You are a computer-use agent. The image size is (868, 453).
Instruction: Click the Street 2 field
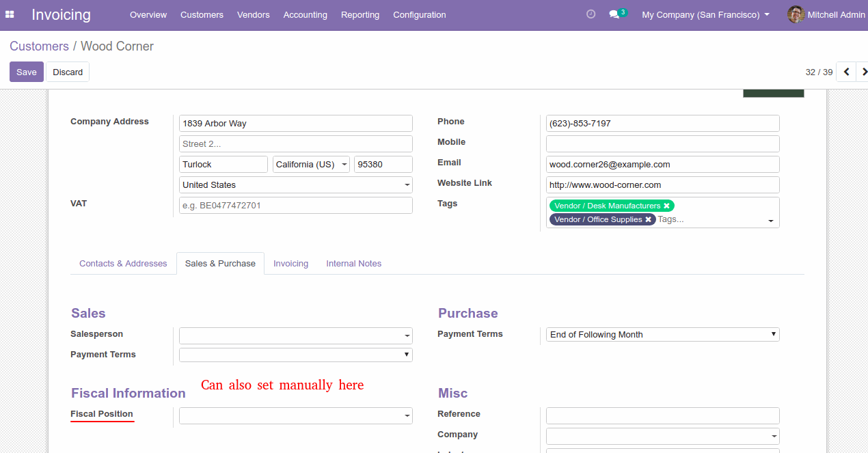(x=296, y=144)
